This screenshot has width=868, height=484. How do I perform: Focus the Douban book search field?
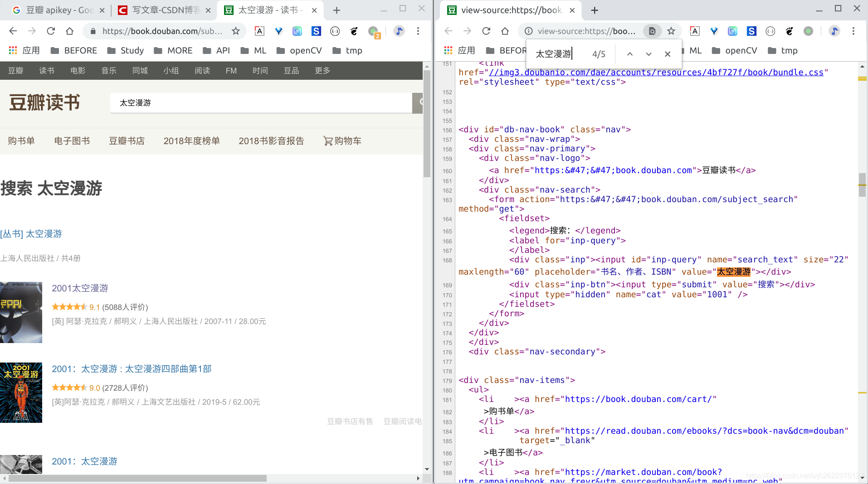(261, 103)
